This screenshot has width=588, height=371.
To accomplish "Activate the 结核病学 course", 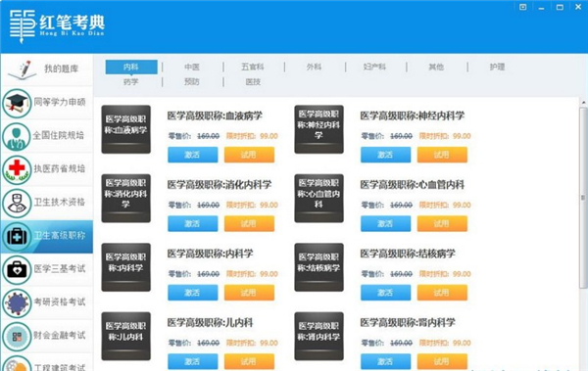I will pos(385,293).
